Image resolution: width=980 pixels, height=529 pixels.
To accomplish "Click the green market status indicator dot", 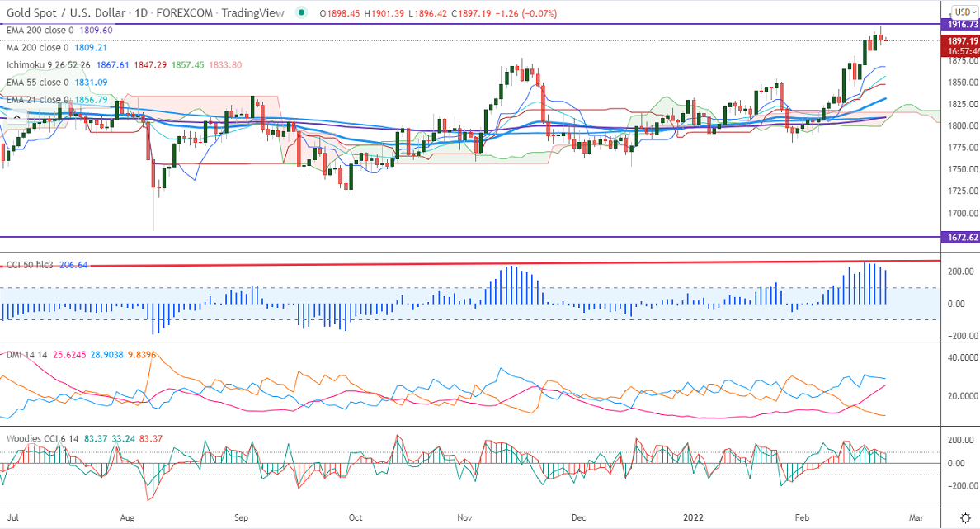I will point(302,12).
